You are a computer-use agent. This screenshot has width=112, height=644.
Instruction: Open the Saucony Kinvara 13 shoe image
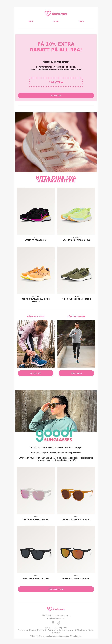coord(36,270)
